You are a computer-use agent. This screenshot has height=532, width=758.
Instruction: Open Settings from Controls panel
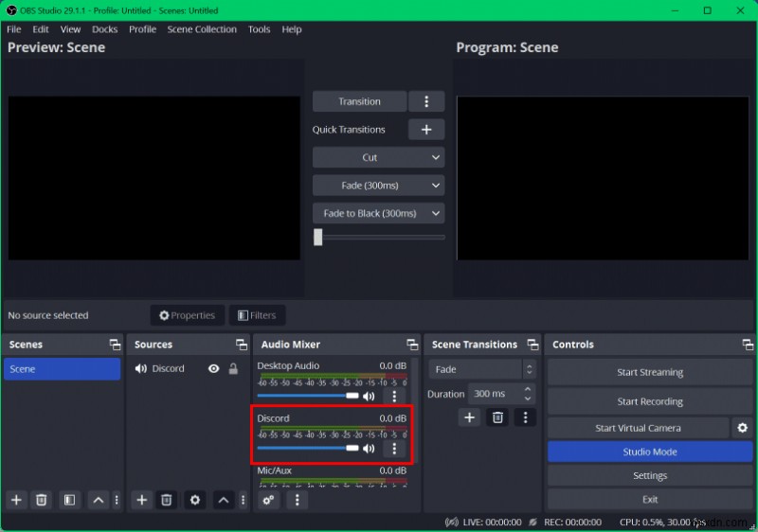(x=650, y=475)
